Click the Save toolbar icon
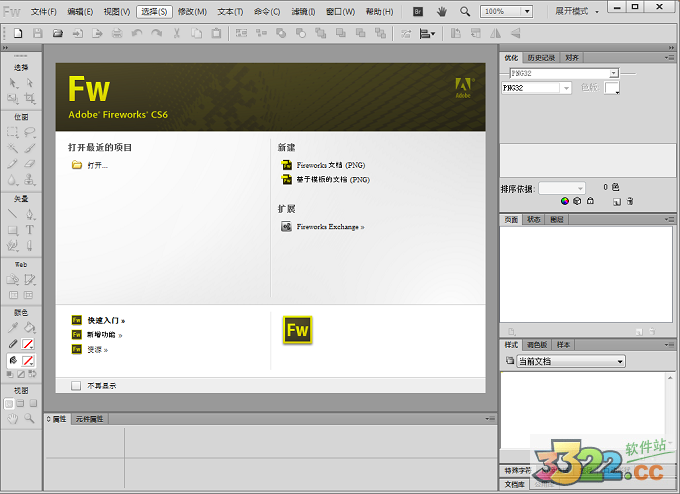This screenshot has width=680, height=494. (x=38, y=33)
